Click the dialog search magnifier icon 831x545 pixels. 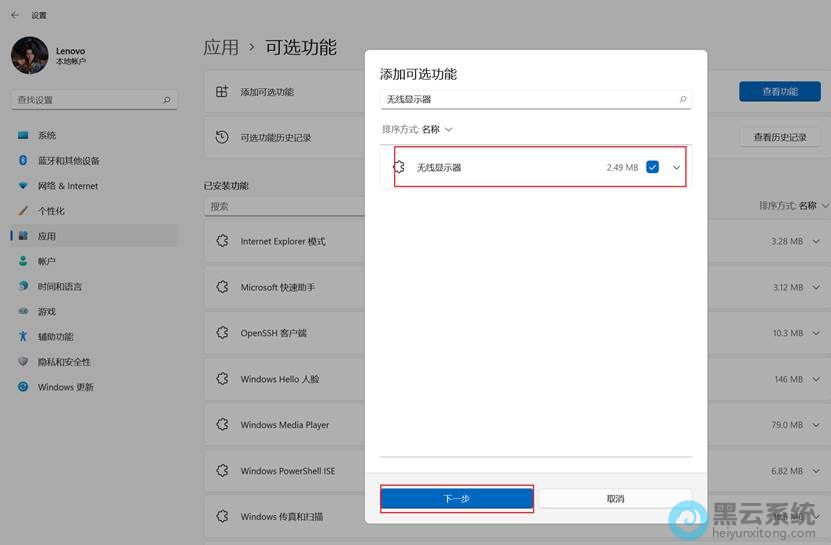[x=683, y=99]
